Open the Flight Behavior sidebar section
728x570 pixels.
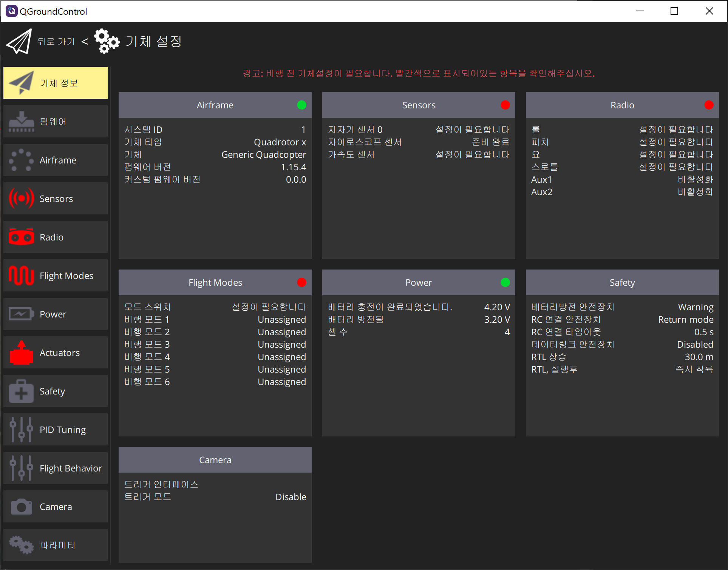56,468
